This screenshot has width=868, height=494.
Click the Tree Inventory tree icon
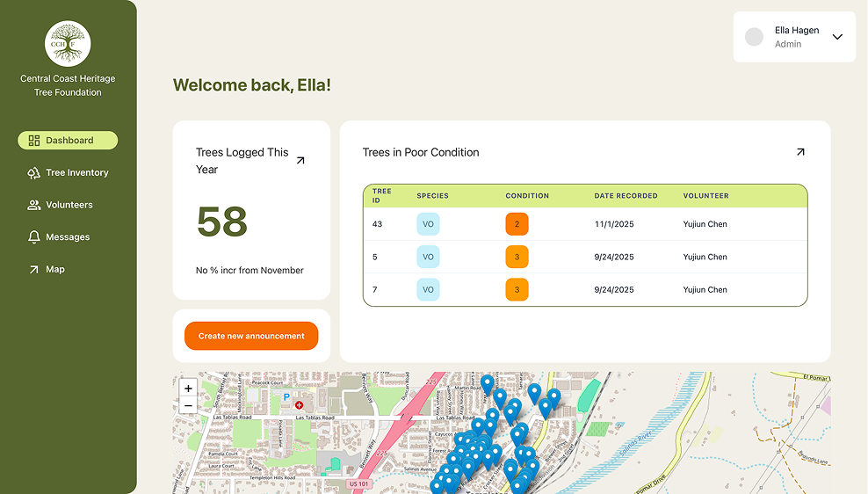click(x=34, y=173)
